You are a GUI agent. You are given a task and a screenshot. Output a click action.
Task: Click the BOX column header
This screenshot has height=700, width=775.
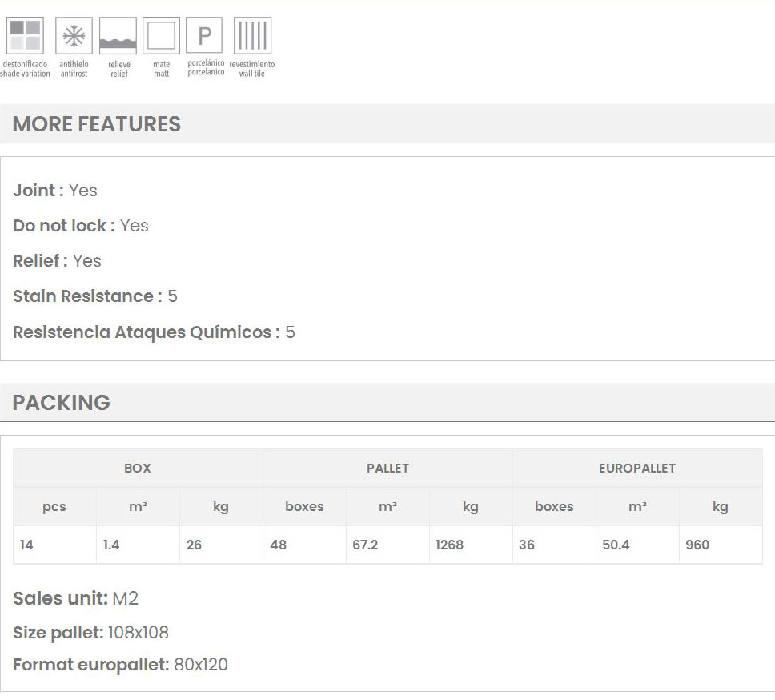(138, 468)
